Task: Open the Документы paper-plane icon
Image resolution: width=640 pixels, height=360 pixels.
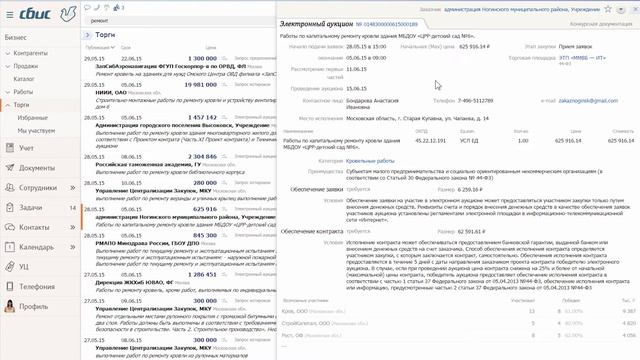Action: pyautogui.click(x=10, y=167)
